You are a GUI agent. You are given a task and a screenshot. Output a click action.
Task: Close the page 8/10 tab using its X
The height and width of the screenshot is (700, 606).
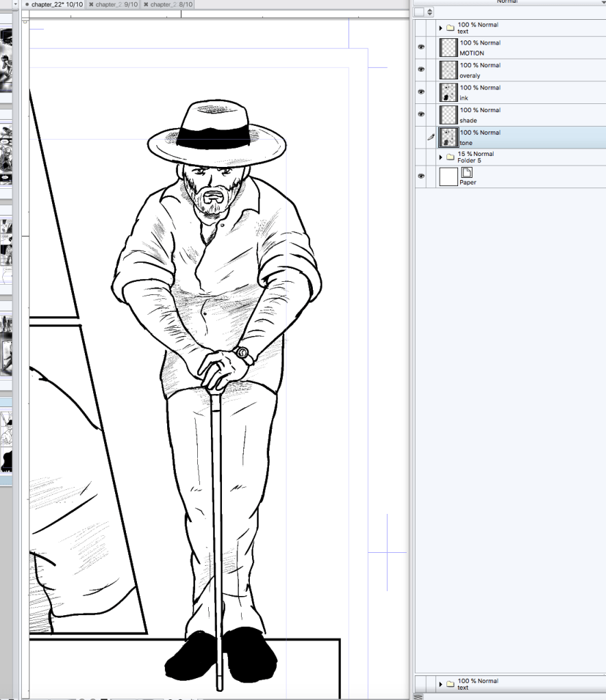145,5
